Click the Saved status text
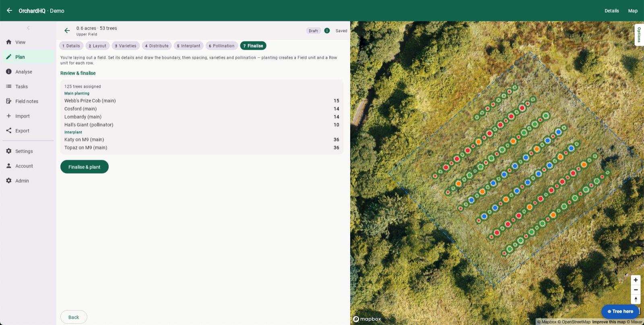This screenshot has height=325, width=644. (341, 31)
